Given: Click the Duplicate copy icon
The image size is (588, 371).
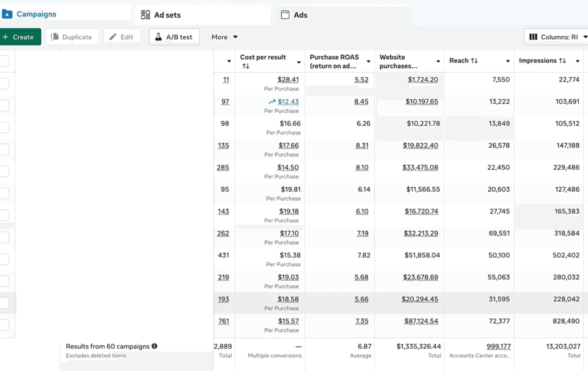Looking at the screenshot, I should [55, 37].
